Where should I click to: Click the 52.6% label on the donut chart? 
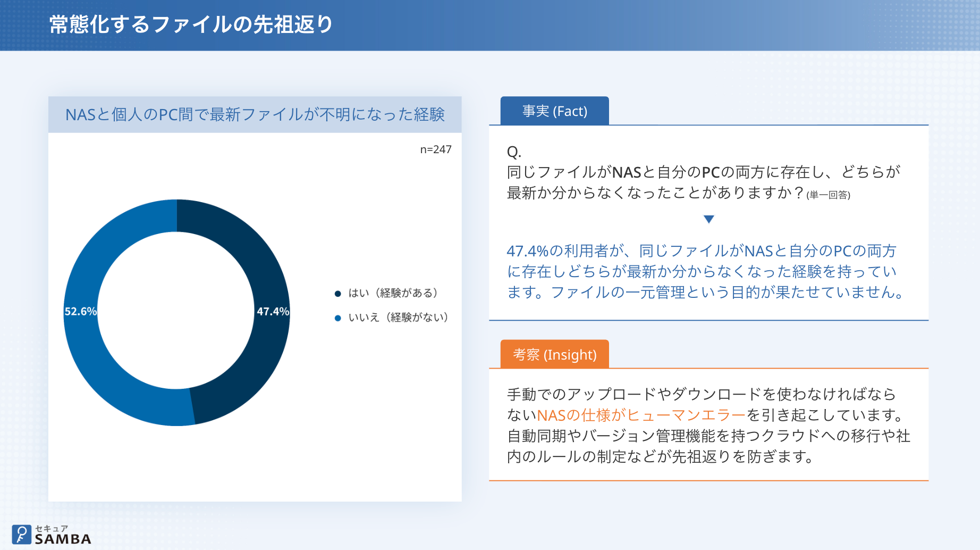click(81, 311)
